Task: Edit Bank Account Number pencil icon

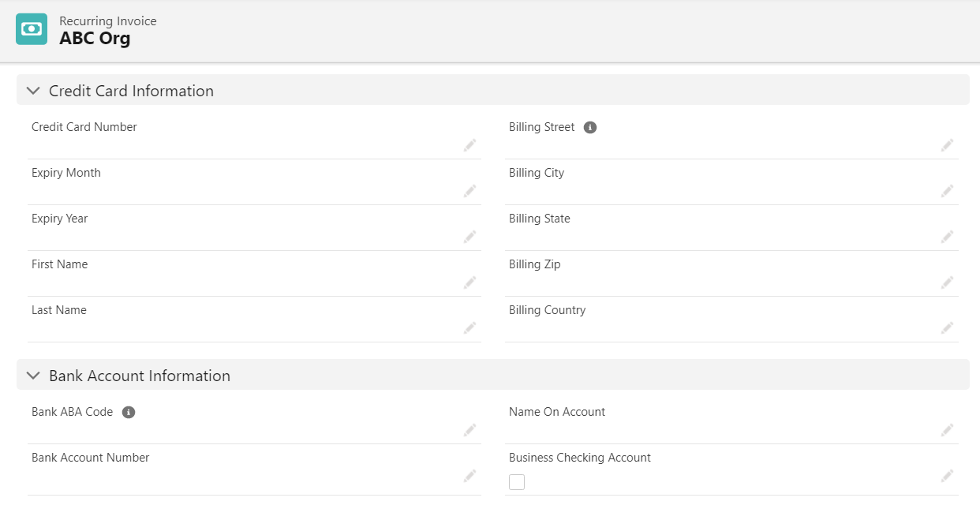Action: tap(469, 476)
